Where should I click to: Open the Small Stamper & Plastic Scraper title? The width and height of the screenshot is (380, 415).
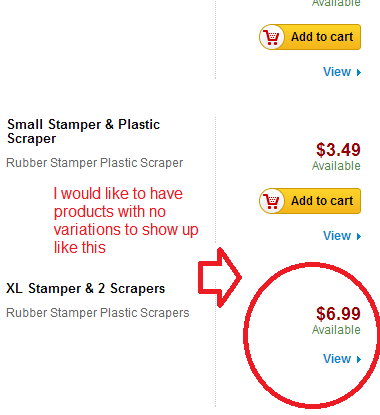83,131
